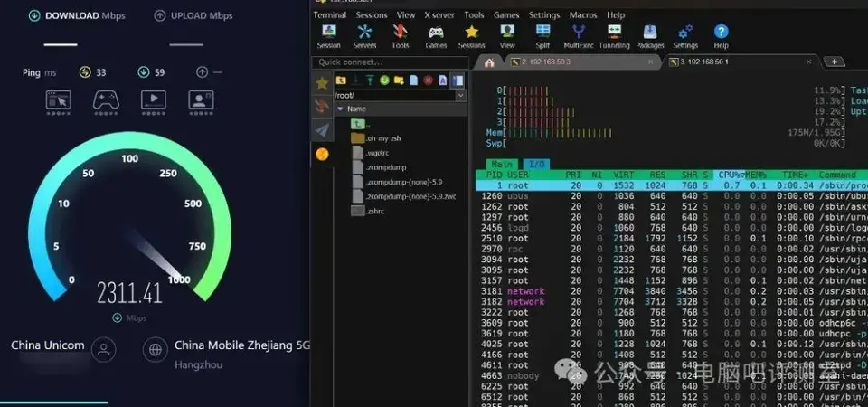Screen dimensions: 868x407
Task: Click the DOWNLOAD Mbps label in Speedtest
Action: click(85, 16)
